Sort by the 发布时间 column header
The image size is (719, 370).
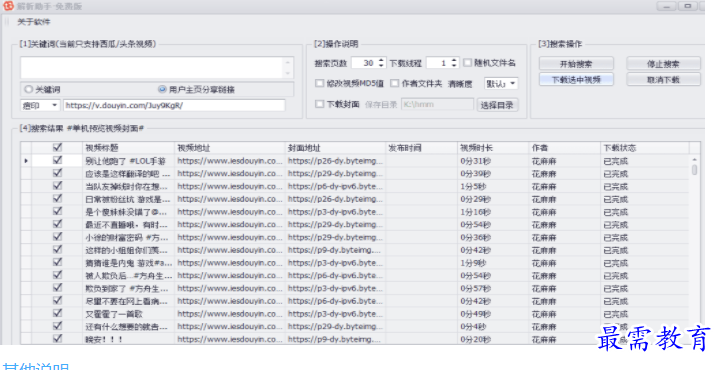click(x=421, y=148)
